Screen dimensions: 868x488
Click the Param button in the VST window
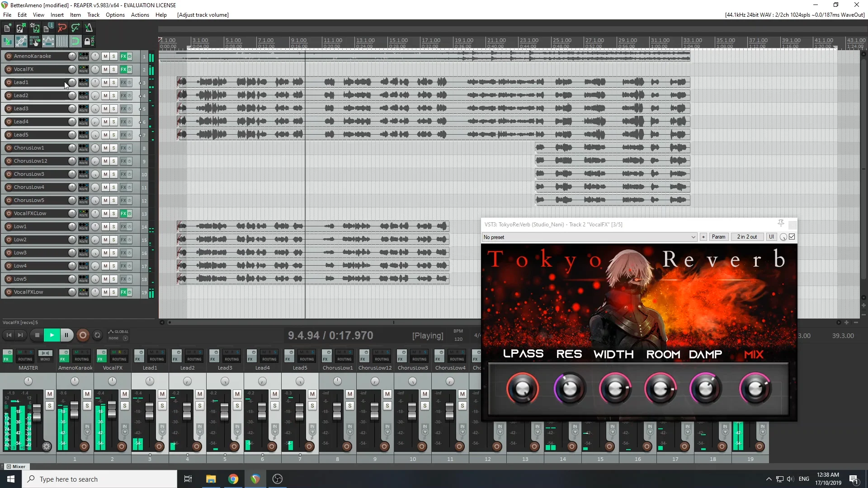tap(719, 237)
